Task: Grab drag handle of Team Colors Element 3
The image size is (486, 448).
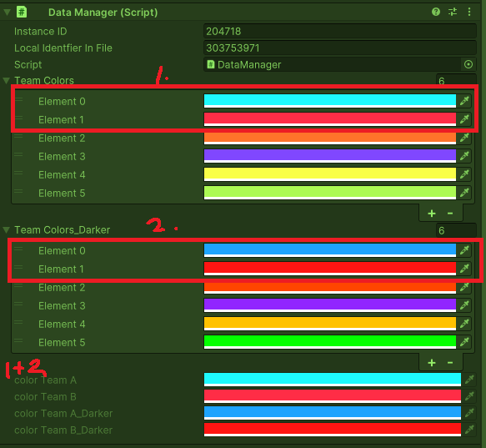Action: [x=18, y=154]
